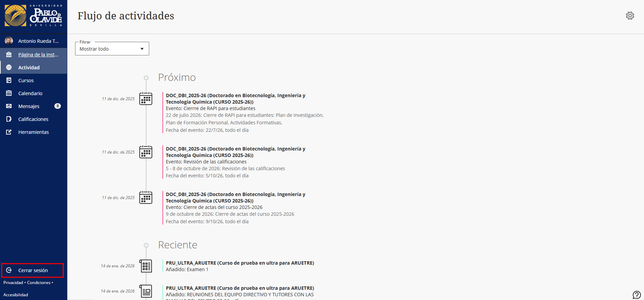Go to Cursos in the sidebar

(x=26, y=81)
